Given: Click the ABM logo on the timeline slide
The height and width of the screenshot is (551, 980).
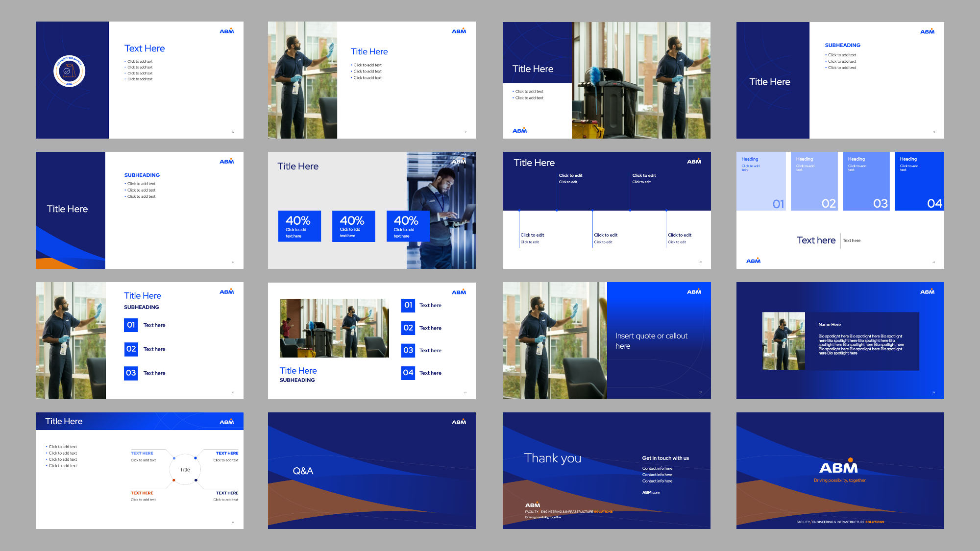Looking at the screenshot, I should [694, 161].
